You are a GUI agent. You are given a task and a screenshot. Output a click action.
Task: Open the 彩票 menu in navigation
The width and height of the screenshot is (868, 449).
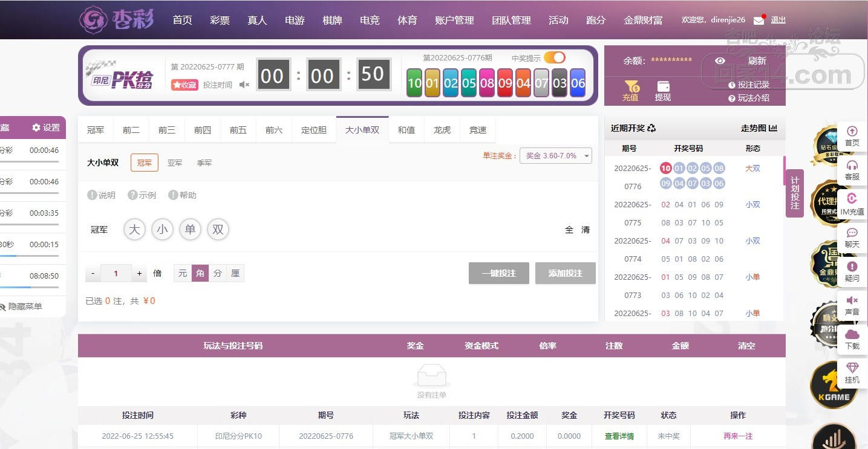pyautogui.click(x=220, y=20)
